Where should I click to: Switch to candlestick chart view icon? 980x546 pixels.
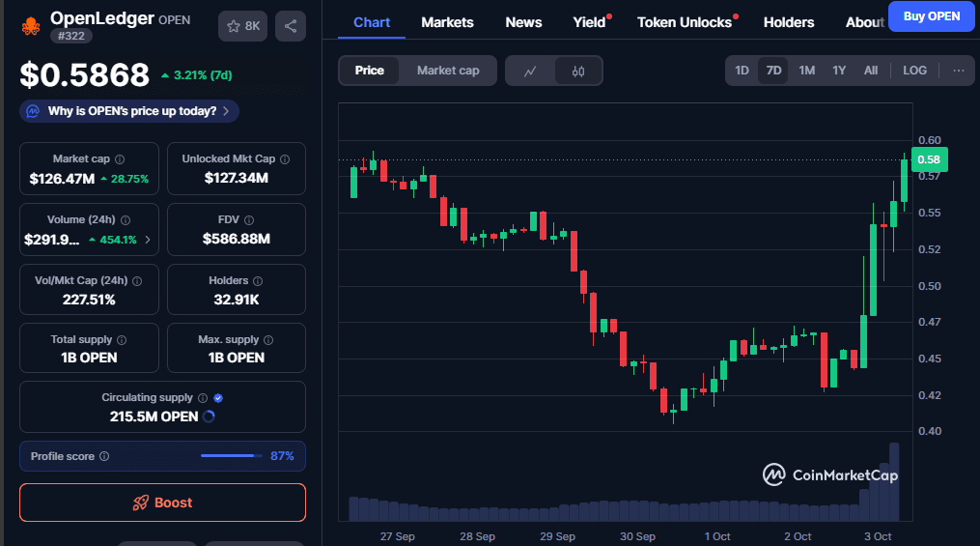click(578, 72)
